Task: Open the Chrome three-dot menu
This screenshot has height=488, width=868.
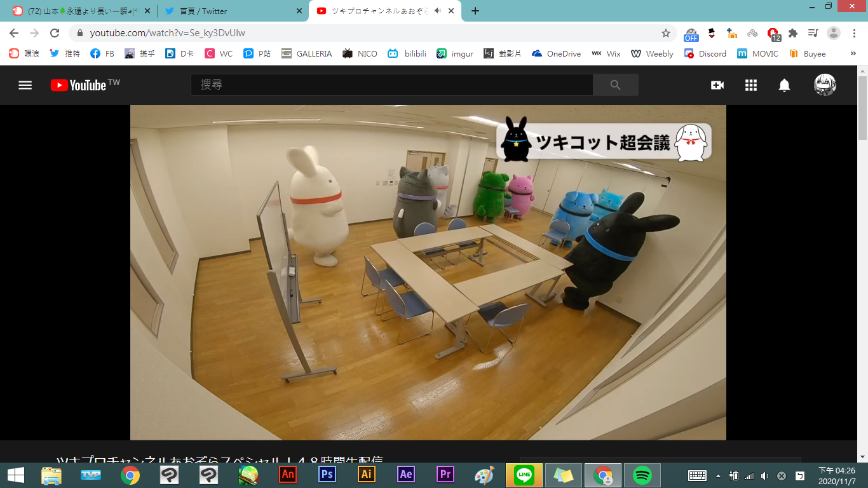Action: [853, 33]
